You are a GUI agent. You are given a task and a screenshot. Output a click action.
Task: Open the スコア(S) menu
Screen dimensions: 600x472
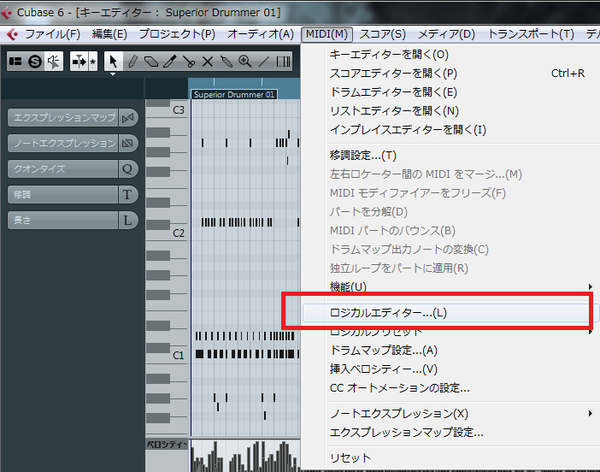(x=382, y=34)
